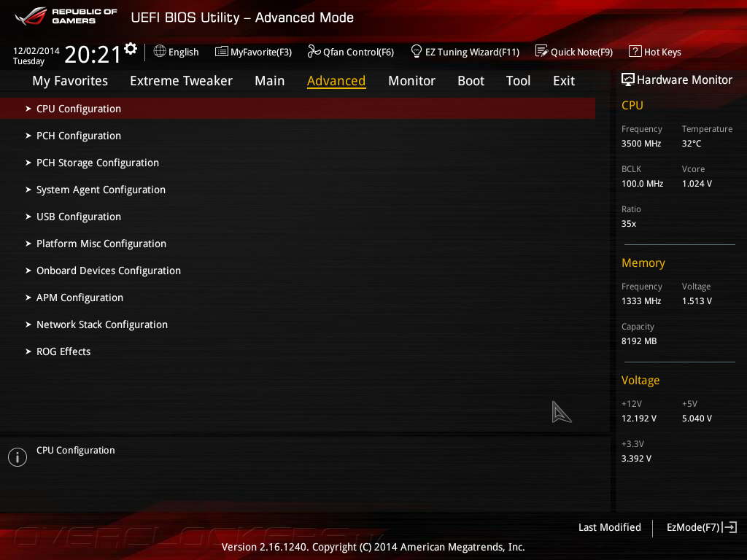Open the Tool tab

[519, 81]
